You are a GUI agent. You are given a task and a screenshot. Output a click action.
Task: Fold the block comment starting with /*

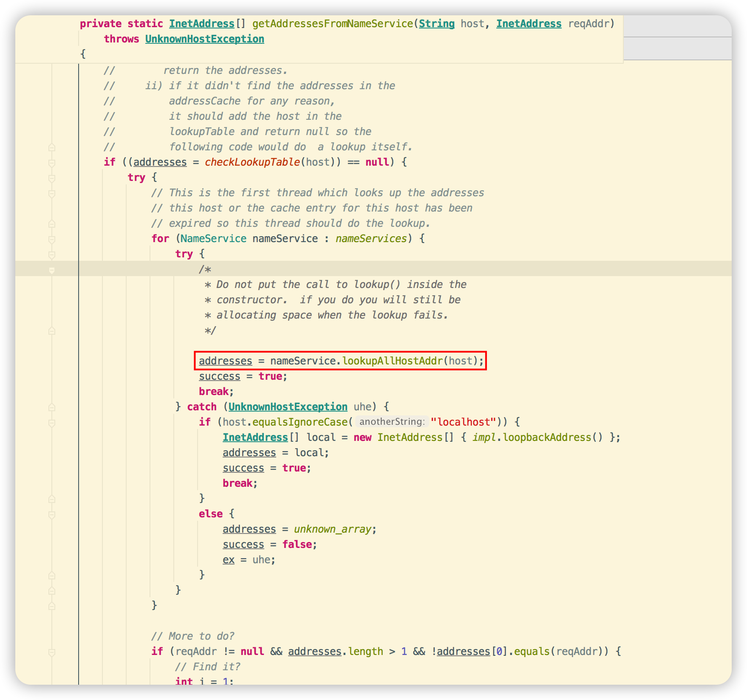pyautogui.click(x=52, y=270)
